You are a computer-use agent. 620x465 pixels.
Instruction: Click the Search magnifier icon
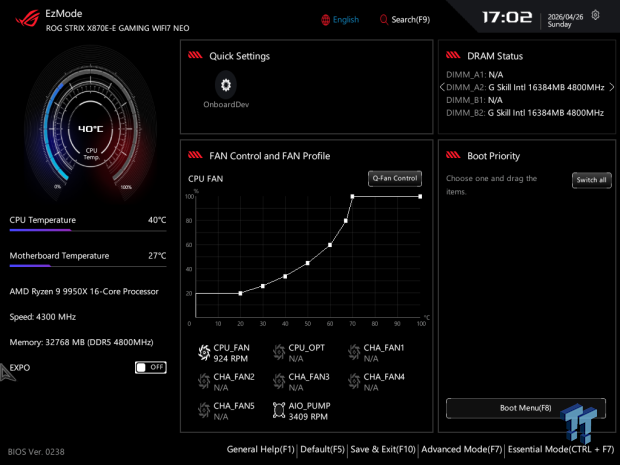[383, 19]
